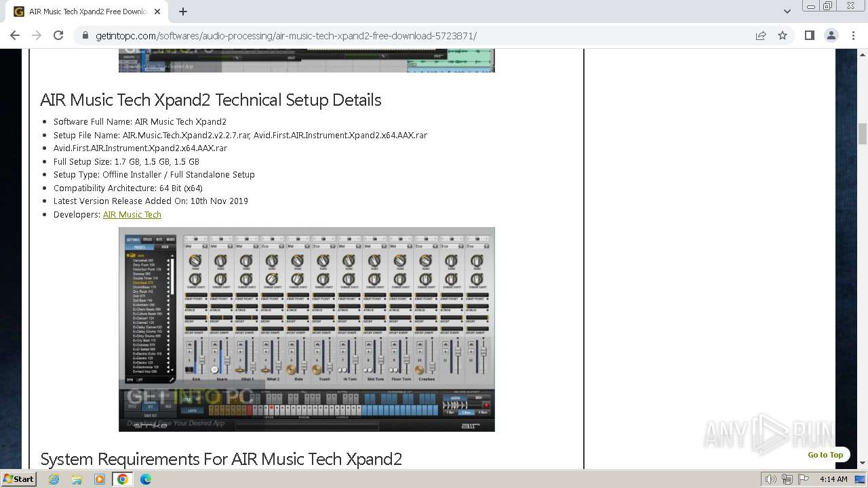Close the AIR Music Tech tab
Viewport: 868px width, 488px height.
click(157, 12)
